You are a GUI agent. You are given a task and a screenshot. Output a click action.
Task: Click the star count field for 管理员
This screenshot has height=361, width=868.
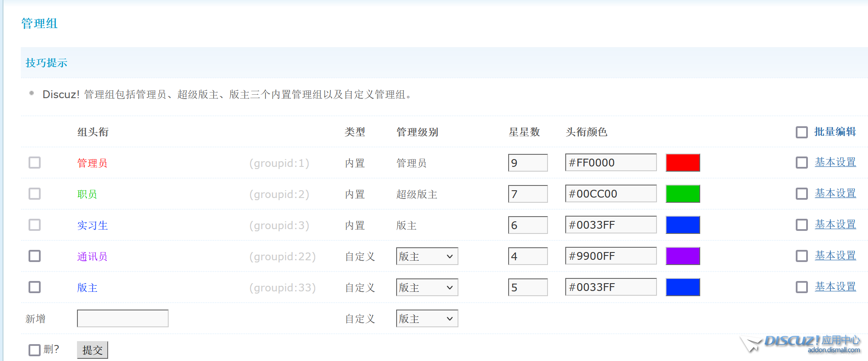528,163
